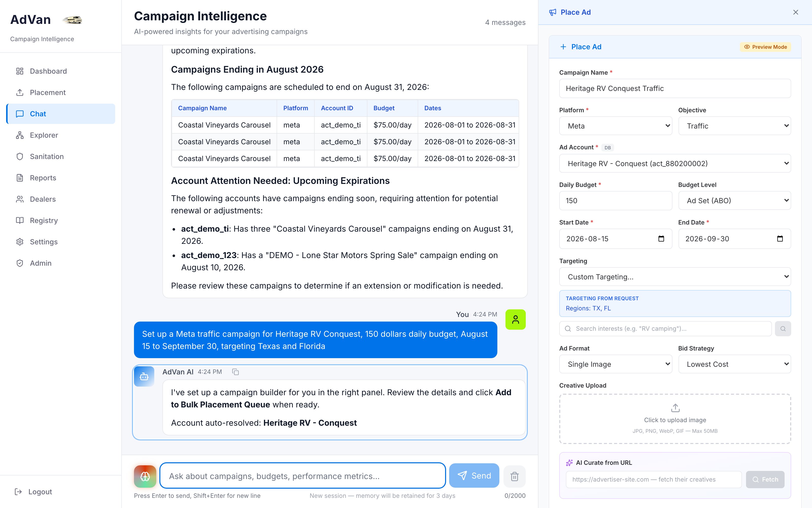
Task: Clear chat with the trash icon
Action: [x=514, y=476]
